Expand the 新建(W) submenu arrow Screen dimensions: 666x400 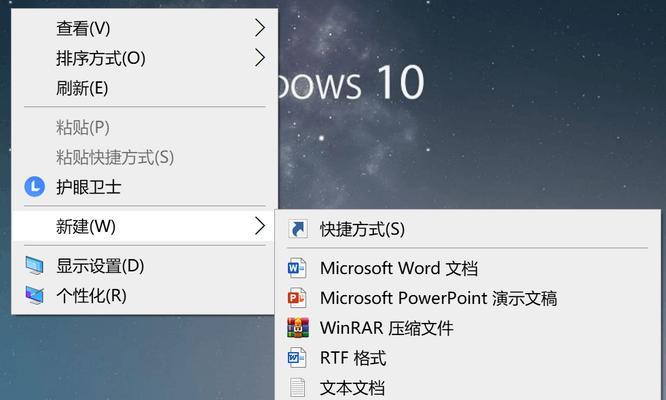260,226
